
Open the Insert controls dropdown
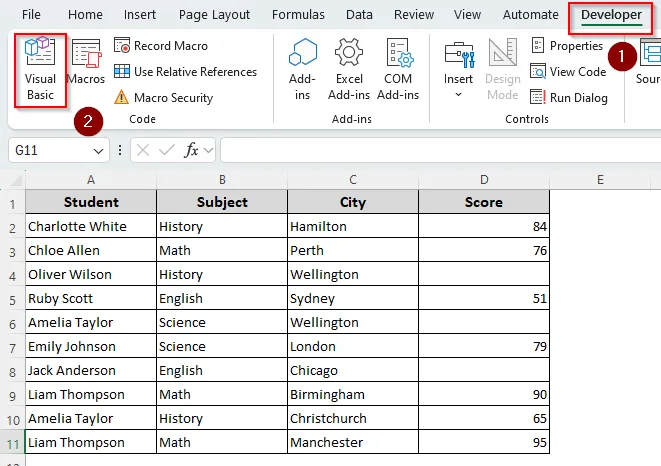pyautogui.click(x=459, y=70)
